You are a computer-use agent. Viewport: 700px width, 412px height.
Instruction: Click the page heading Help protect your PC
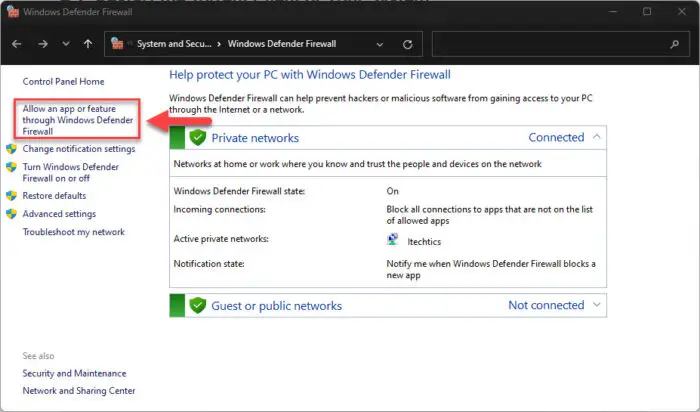point(310,75)
